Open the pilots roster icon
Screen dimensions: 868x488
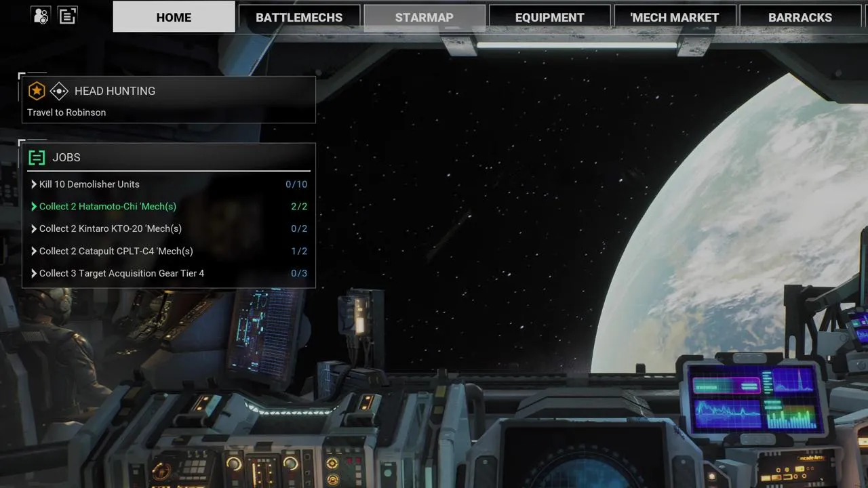tap(41, 16)
